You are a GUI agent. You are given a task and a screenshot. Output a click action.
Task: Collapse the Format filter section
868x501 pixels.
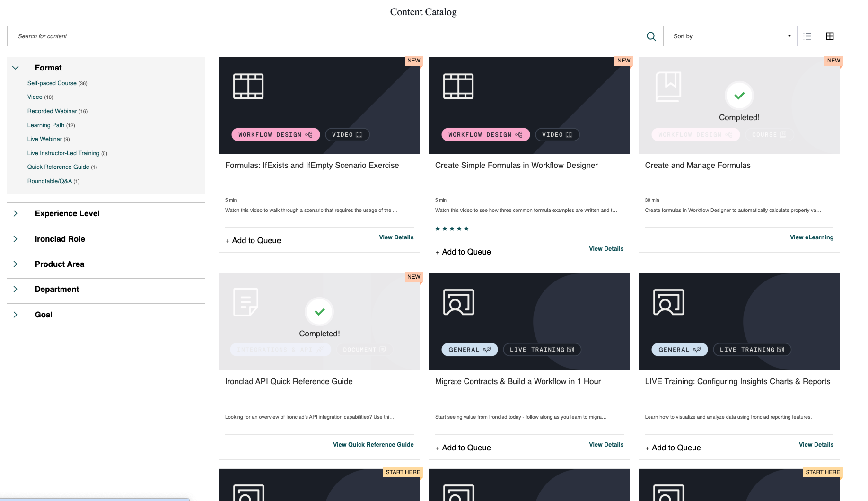[16, 68]
